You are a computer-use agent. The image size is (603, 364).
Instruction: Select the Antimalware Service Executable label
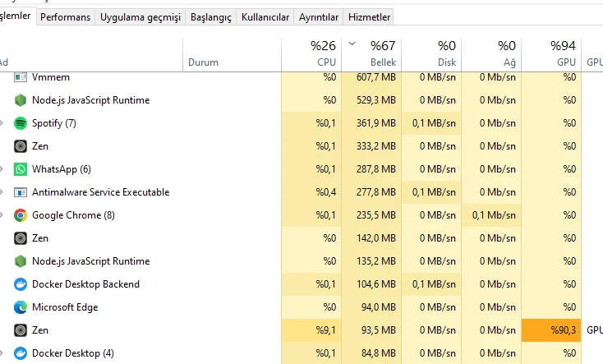(101, 192)
